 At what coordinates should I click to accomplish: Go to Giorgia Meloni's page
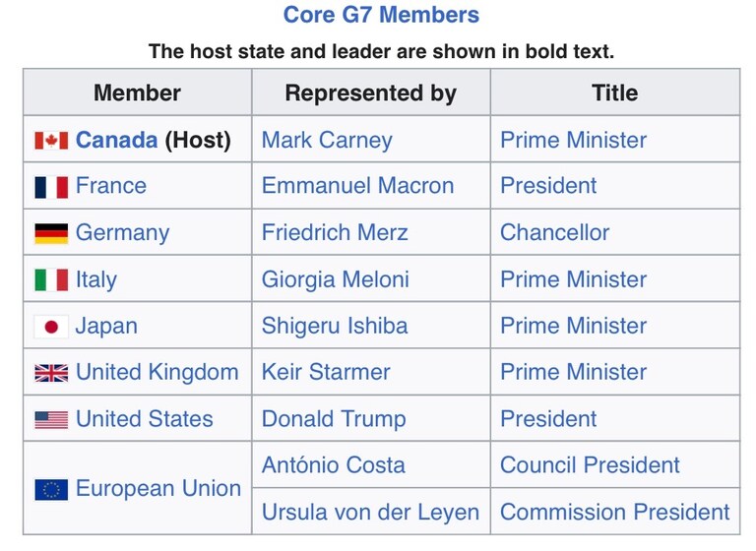pos(335,279)
